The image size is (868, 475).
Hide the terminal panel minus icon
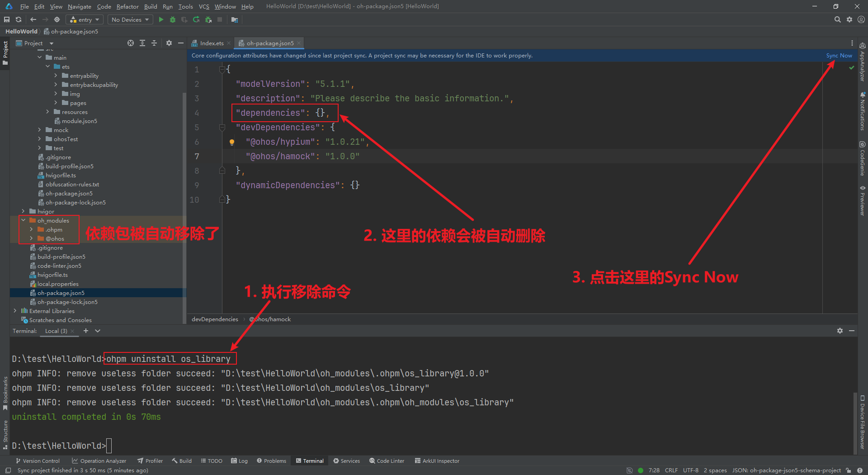(x=852, y=331)
